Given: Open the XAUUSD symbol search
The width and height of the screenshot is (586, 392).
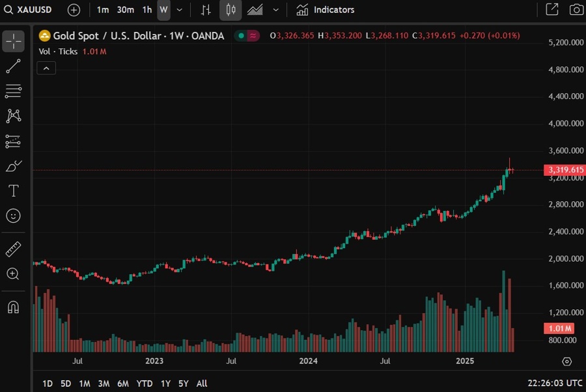Looking at the screenshot, I should 28,10.
